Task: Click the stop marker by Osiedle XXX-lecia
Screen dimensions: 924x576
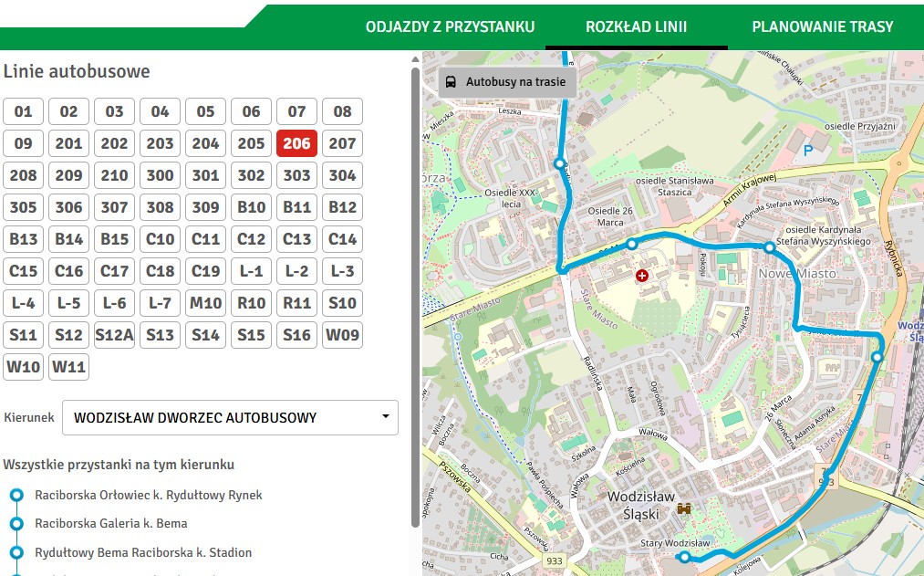Action: click(560, 163)
